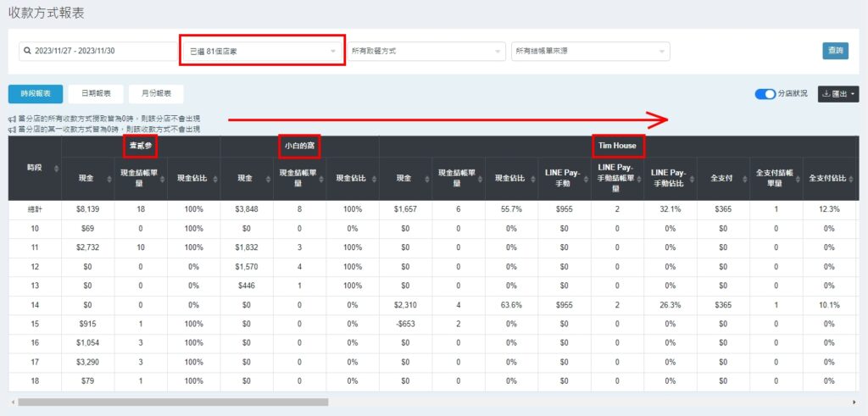Expand the 所有取餐方式 dropdown

point(426,51)
